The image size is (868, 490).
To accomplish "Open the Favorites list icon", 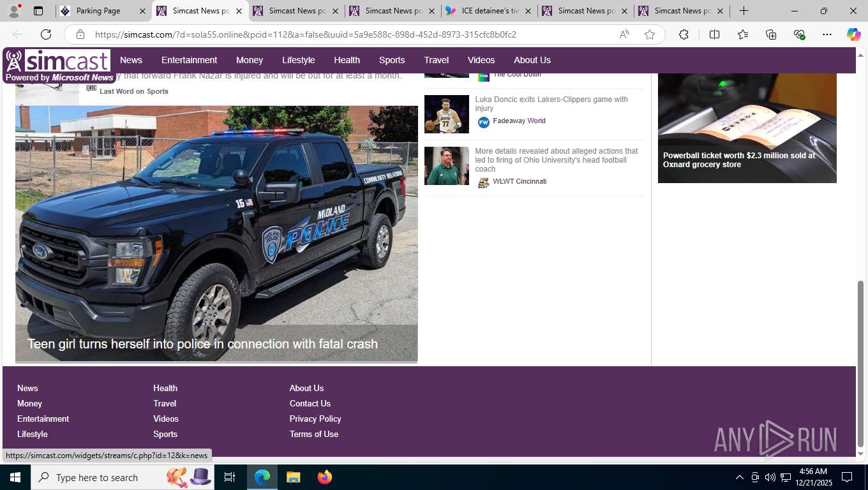I will [x=743, y=34].
